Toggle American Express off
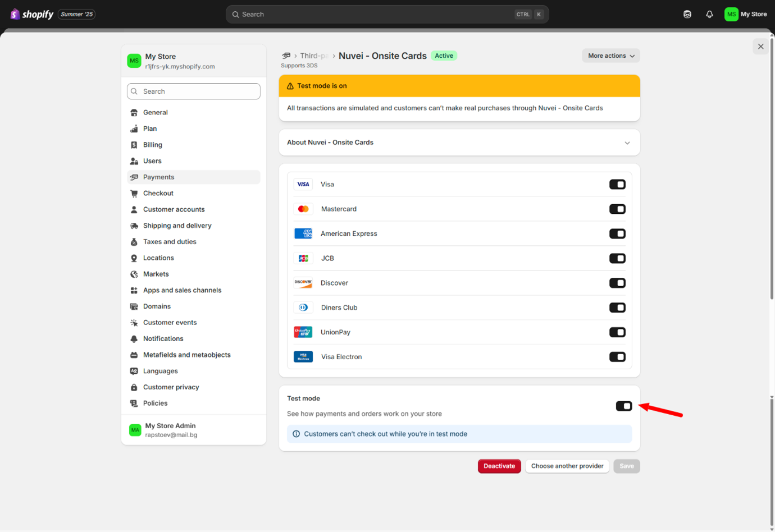 click(x=617, y=233)
